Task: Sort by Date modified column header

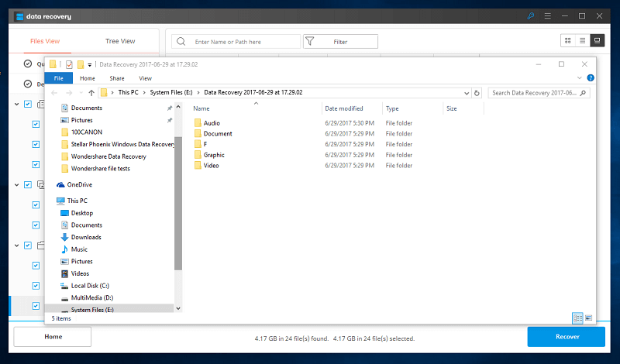Action: click(343, 108)
